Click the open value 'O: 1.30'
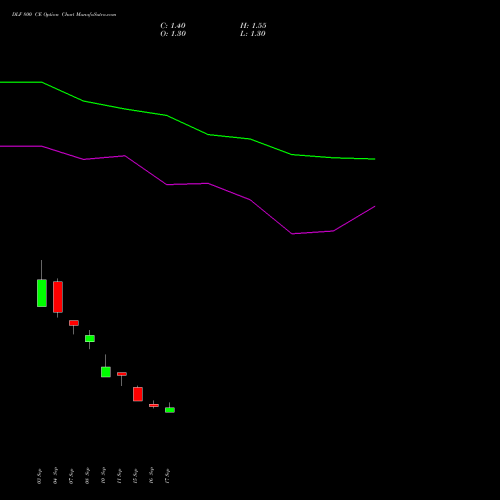 click(173, 34)
